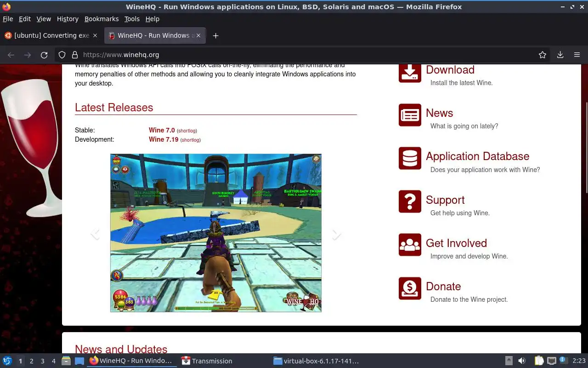Click the Support question mark icon
Image resolution: width=588 pixels, height=368 pixels.
click(x=410, y=201)
